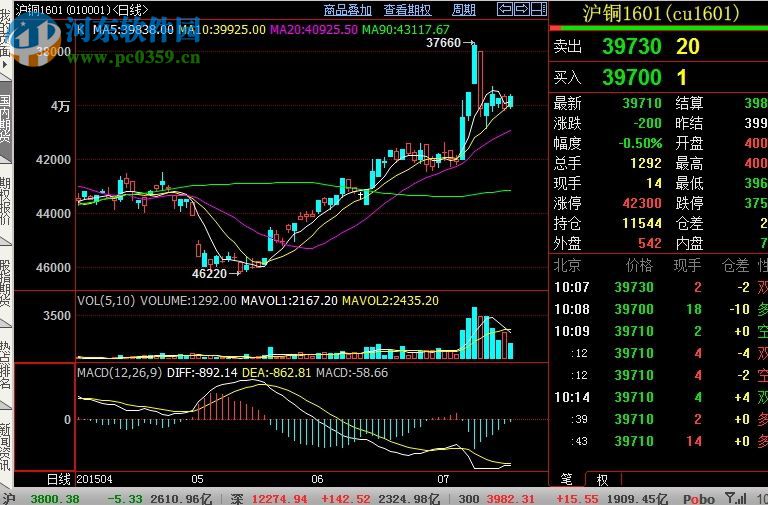Click the 沪铜1601(cu1601) contract header
The height and width of the screenshot is (505, 768).
[x=661, y=13]
